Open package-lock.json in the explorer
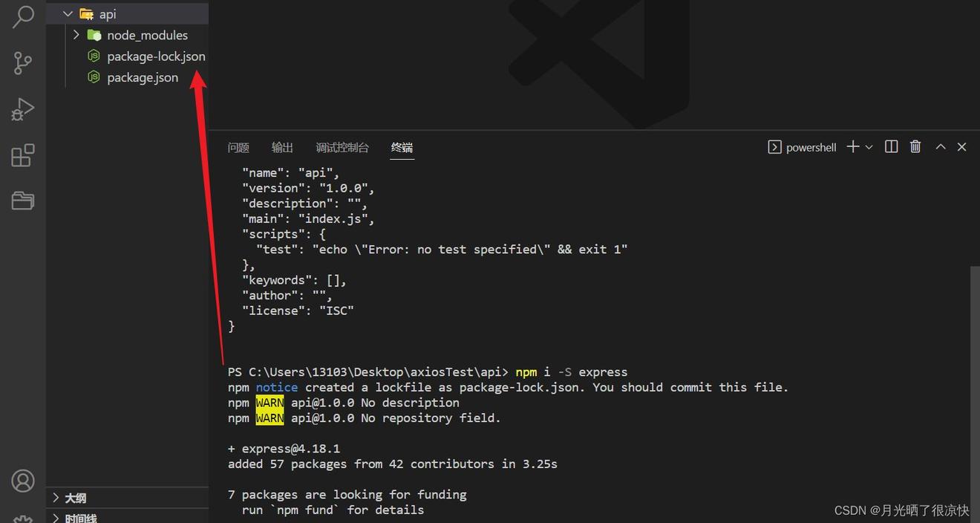The width and height of the screenshot is (980, 523). 155,56
